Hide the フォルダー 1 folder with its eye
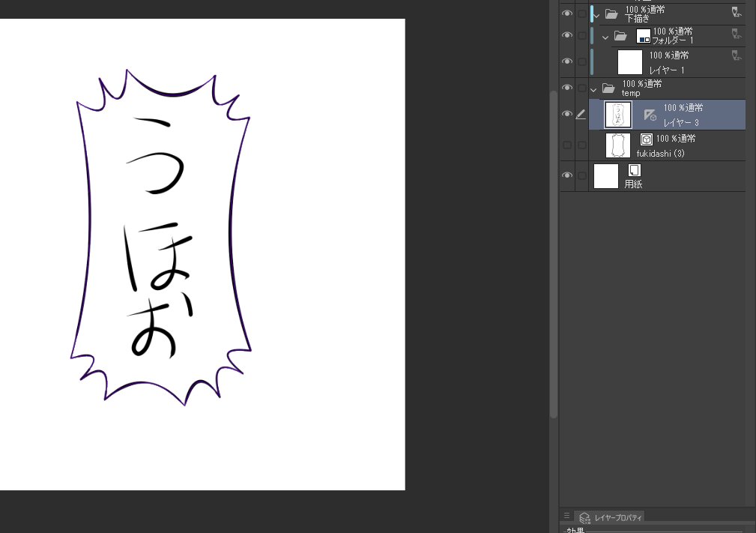The width and height of the screenshot is (756, 533). [x=567, y=35]
